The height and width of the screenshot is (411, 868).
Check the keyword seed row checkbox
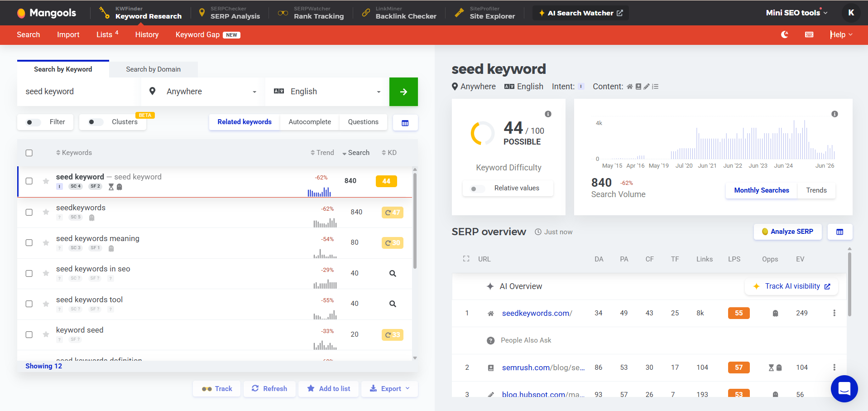29,334
